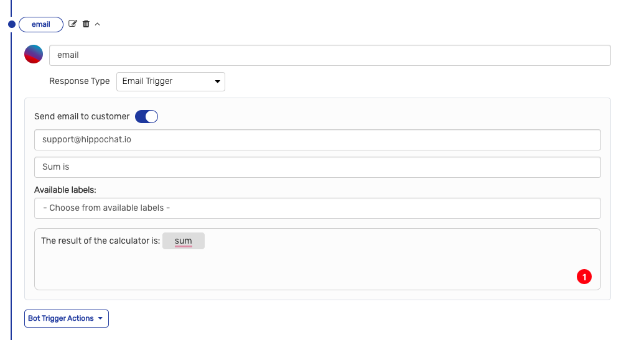Click the "Sum is" subject field
The width and height of the screenshot is (644, 340).
point(317,167)
